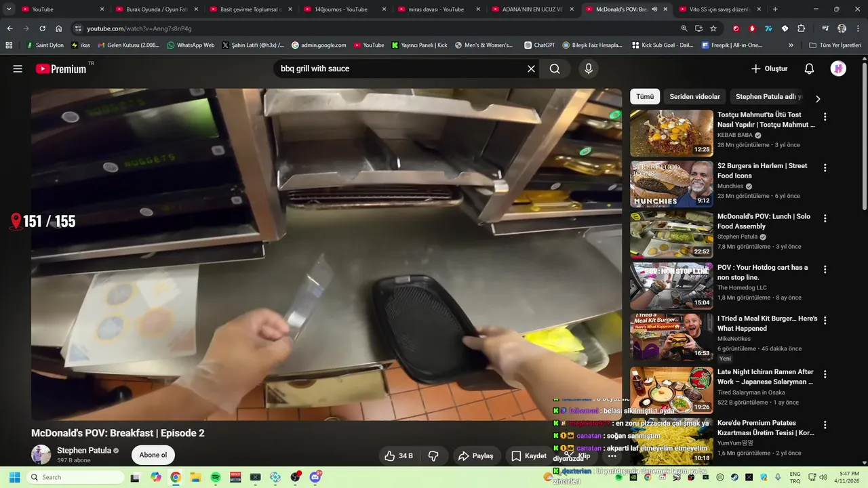This screenshot has width=868, height=488.
Task: Start voice search with the microphone
Action: click(x=588, y=68)
